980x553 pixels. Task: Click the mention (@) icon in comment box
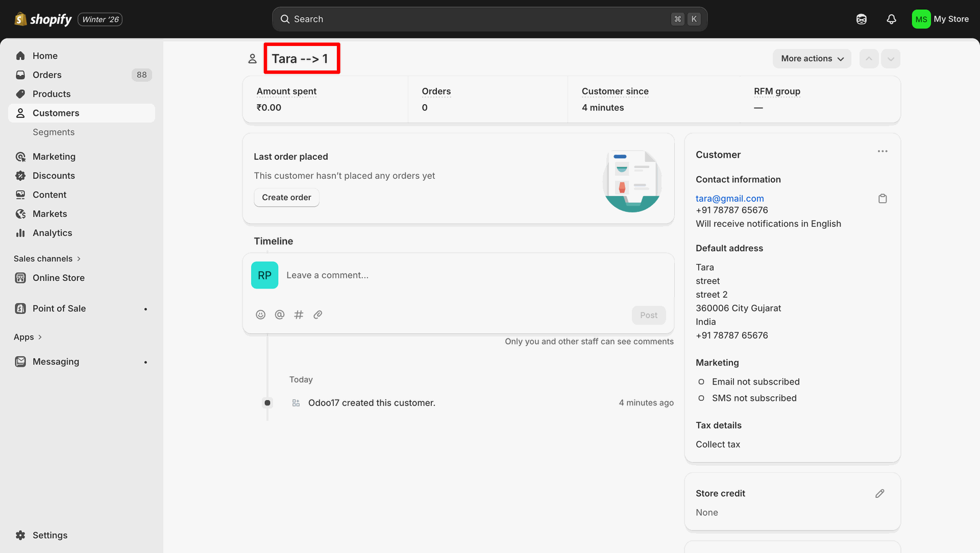pos(280,315)
